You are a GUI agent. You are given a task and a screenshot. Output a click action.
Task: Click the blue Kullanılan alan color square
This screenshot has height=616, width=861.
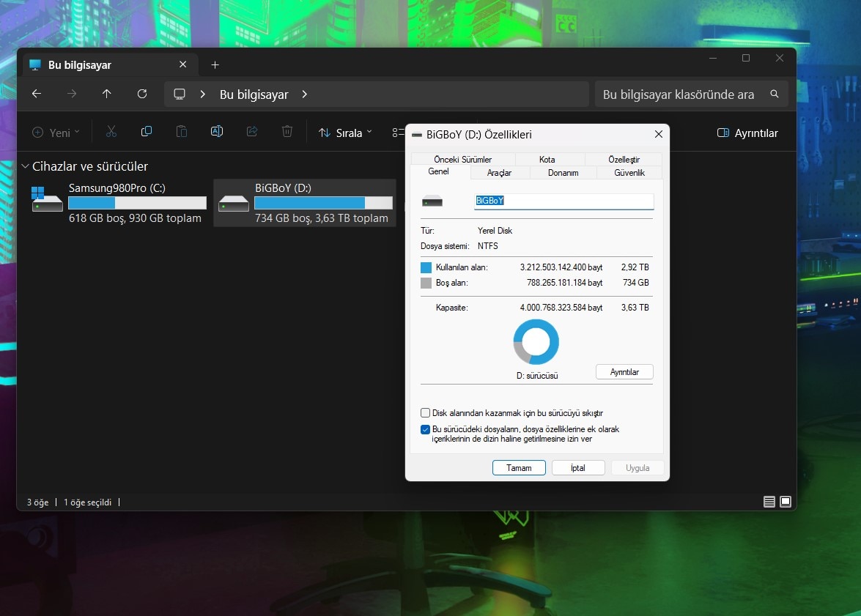tap(426, 268)
